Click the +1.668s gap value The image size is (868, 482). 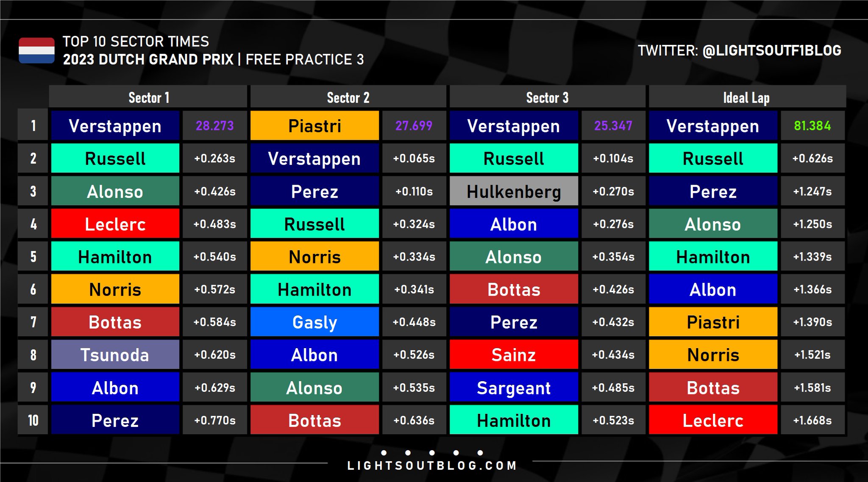[x=812, y=421]
